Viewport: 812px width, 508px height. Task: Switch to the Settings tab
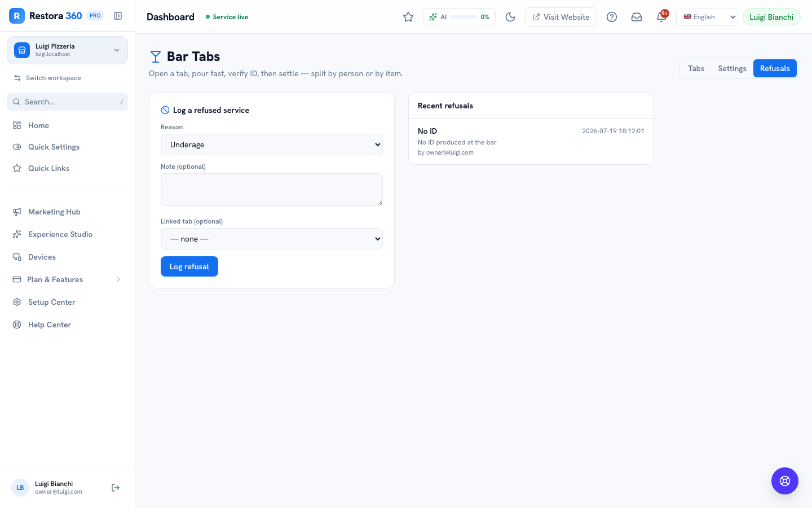tap(732, 68)
